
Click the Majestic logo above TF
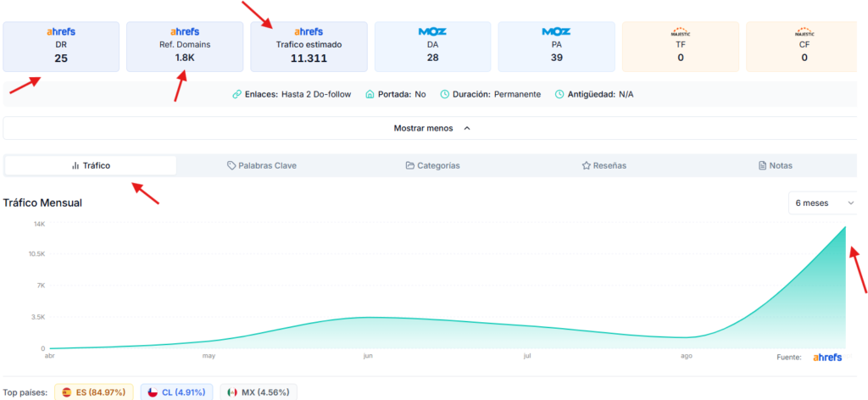coord(681,33)
